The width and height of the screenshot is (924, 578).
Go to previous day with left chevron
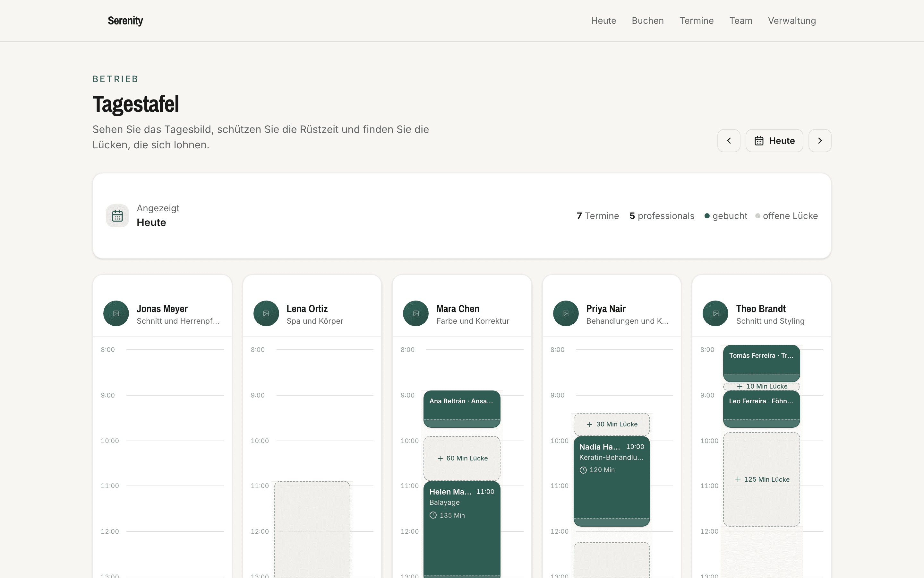point(729,141)
